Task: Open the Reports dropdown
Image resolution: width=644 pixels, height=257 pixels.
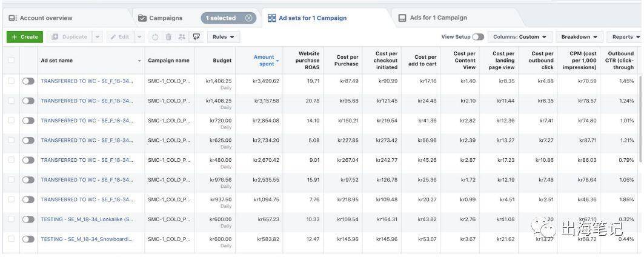Action: [625, 36]
